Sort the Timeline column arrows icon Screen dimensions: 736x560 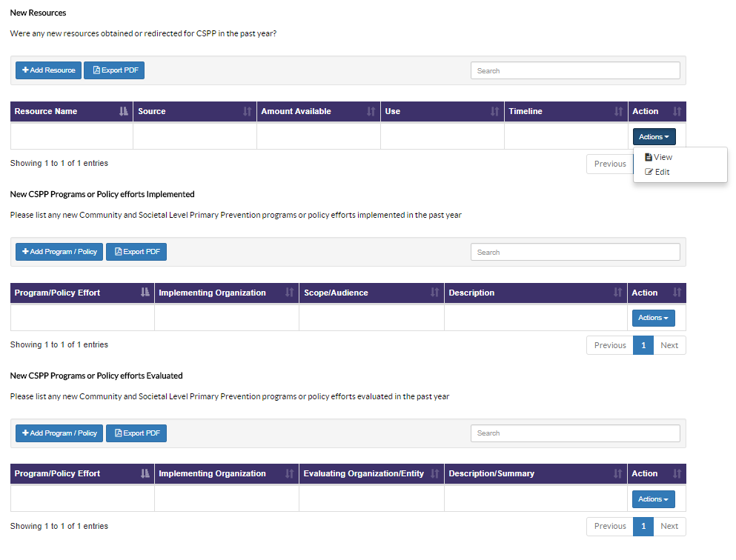(x=619, y=112)
